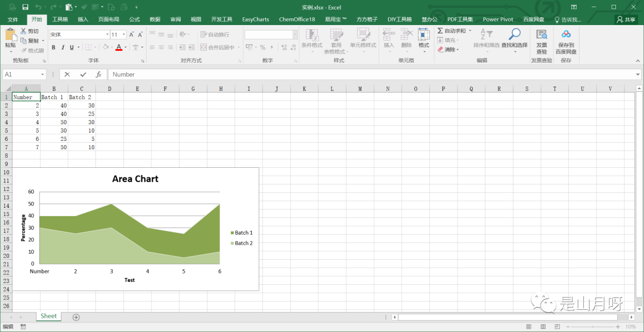Add a new sheet with plus button
Viewport: 644px width, 332px height.
click(x=76, y=317)
